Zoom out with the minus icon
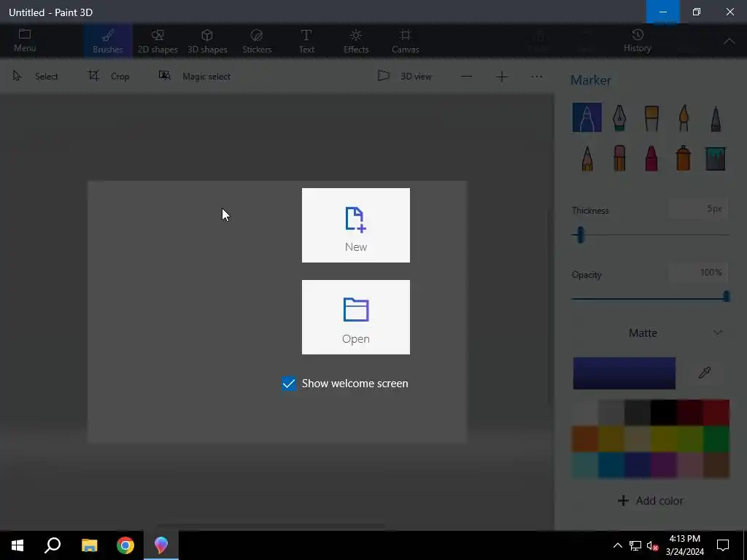This screenshot has width=747, height=560. pyautogui.click(x=466, y=77)
